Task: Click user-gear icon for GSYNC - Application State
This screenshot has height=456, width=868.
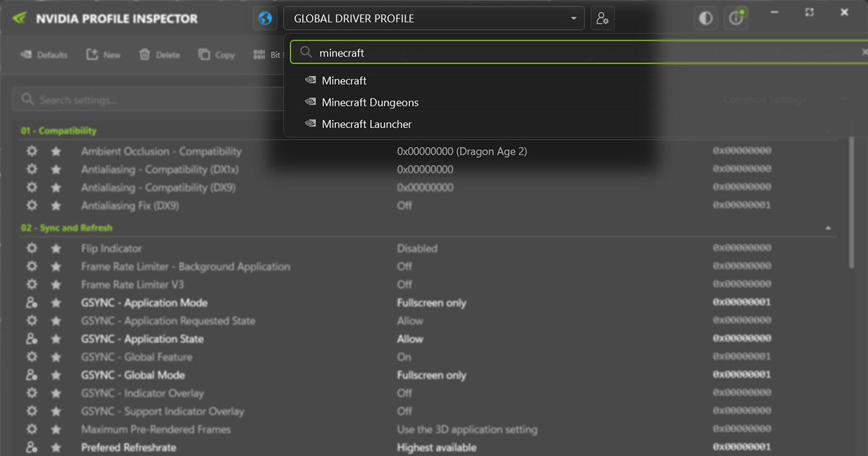Action: coord(31,339)
